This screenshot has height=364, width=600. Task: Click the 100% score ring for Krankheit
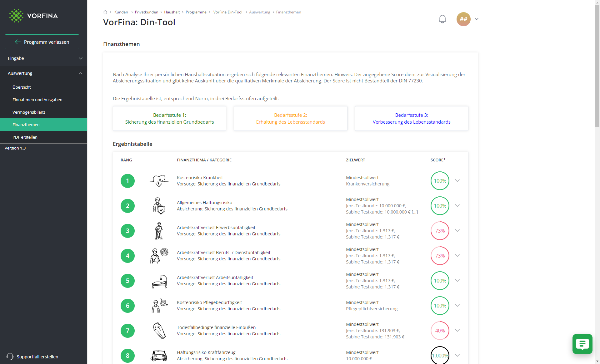point(440,181)
